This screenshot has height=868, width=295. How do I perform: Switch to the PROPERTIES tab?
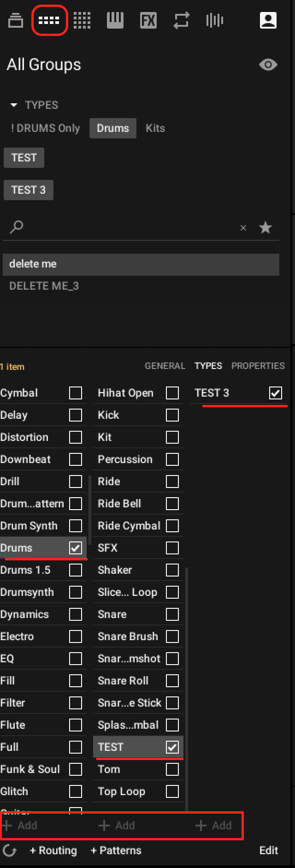click(x=258, y=366)
